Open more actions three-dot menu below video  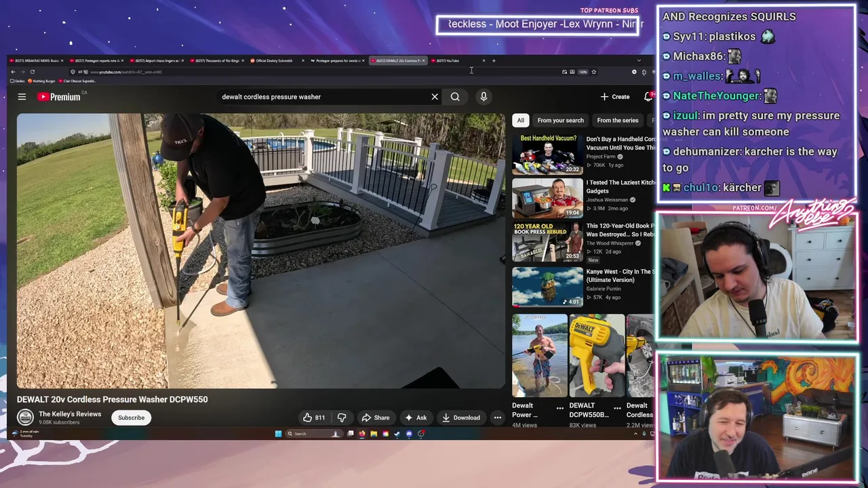click(x=498, y=418)
